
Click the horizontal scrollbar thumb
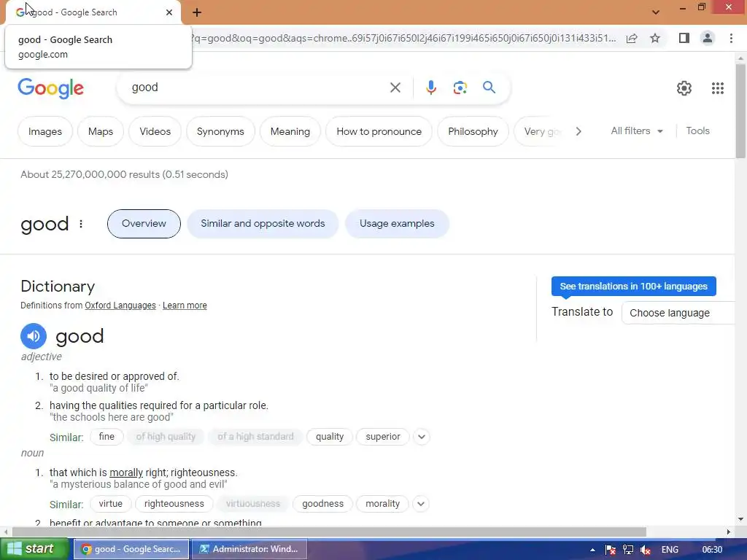click(329, 532)
